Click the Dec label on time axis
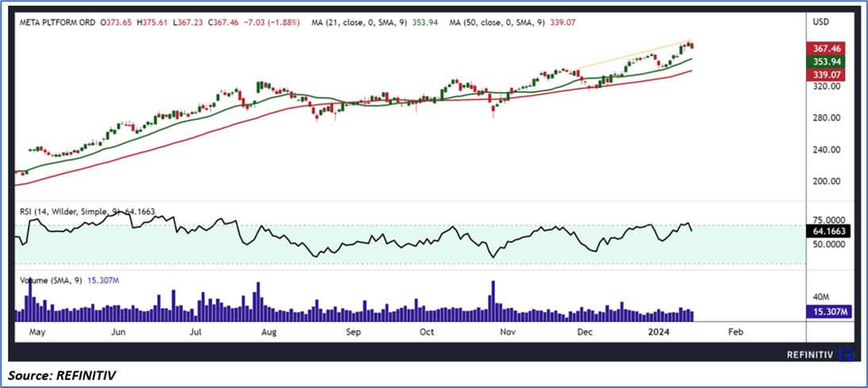The width and height of the screenshot is (868, 388). coord(585,332)
